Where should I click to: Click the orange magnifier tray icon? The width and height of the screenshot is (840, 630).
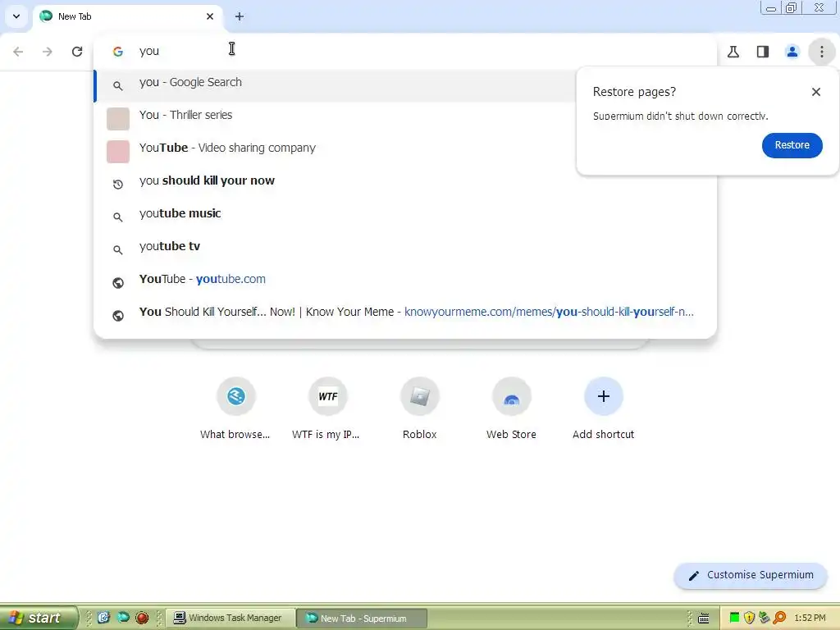pos(779,618)
